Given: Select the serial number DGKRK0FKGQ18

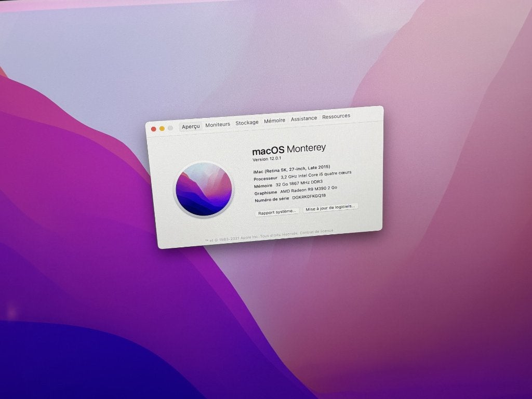Looking at the screenshot, I should point(309,196).
